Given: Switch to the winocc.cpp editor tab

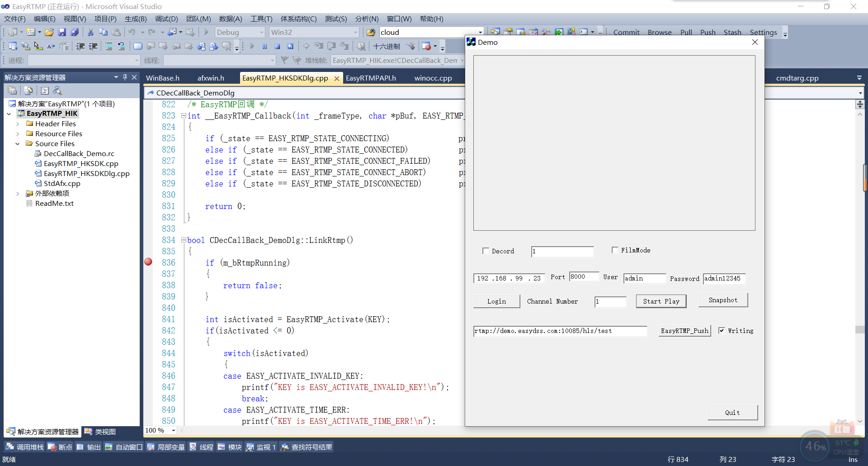Looking at the screenshot, I should point(433,78).
